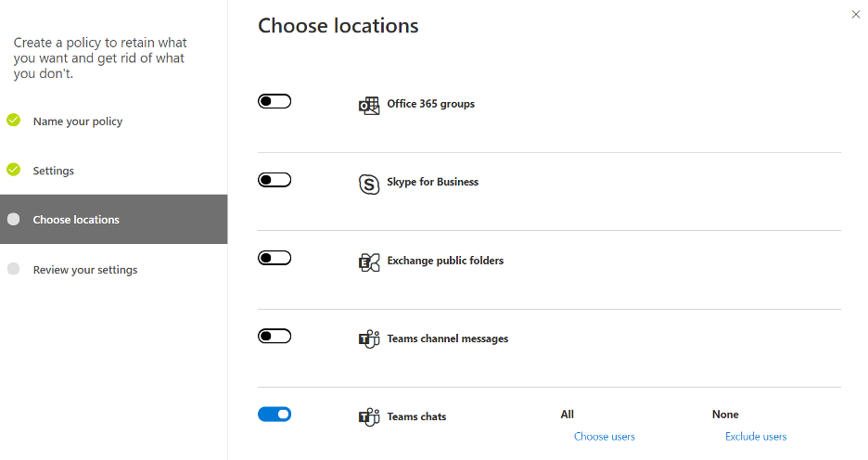Click the Teams channel messages icon
This screenshot has height=460, width=868.
(x=369, y=339)
